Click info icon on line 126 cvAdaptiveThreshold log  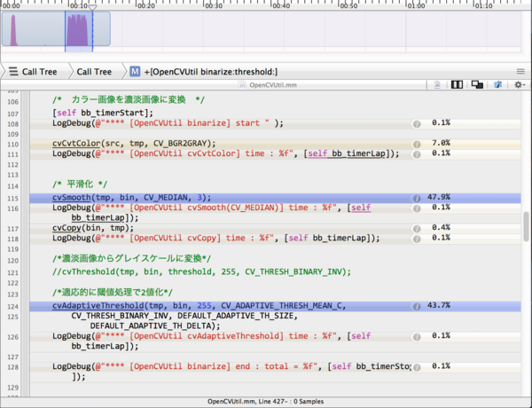(417, 337)
